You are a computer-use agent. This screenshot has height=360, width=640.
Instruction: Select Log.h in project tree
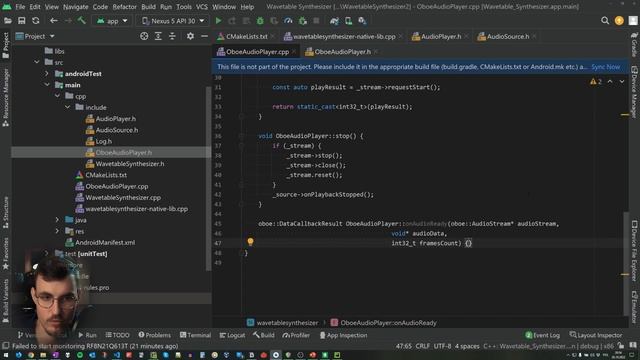[x=104, y=141]
